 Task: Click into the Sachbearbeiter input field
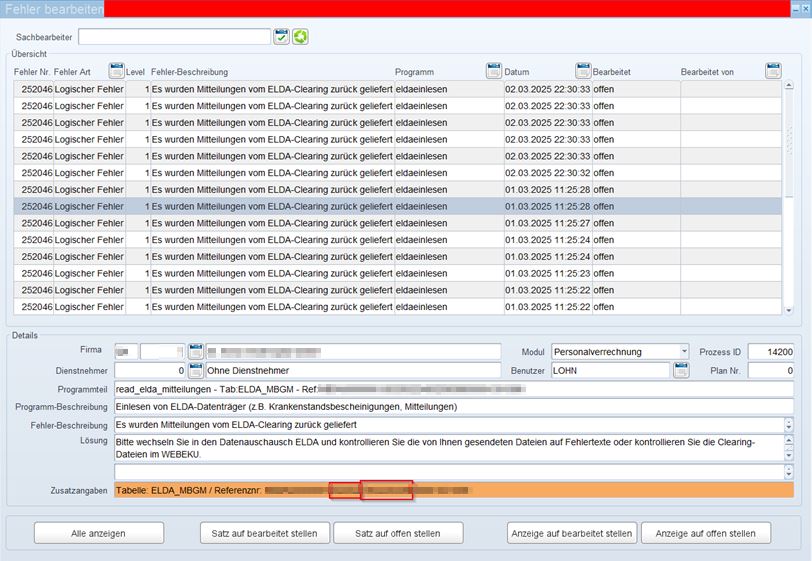pos(174,37)
